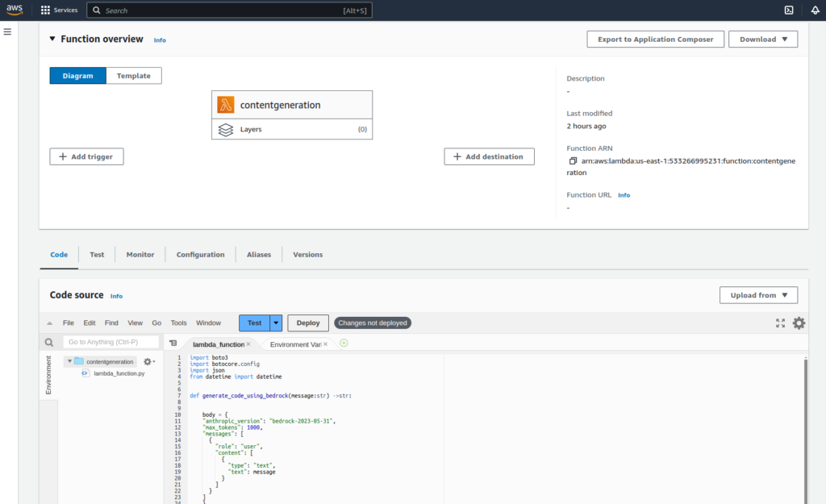Add a new editor tab
Image resolution: width=826 pixels, height=504 pixels.
(x=344, y=344)
